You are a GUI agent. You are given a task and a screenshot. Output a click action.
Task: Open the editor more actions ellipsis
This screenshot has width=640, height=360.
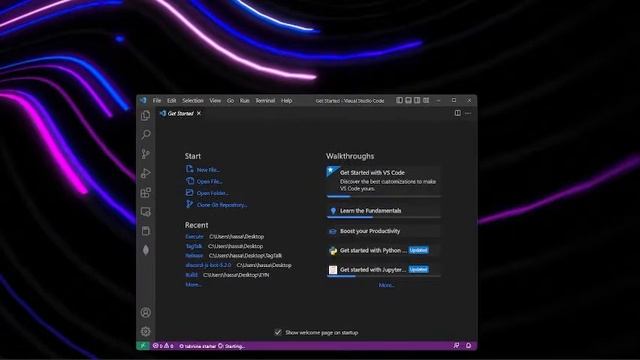468,113
